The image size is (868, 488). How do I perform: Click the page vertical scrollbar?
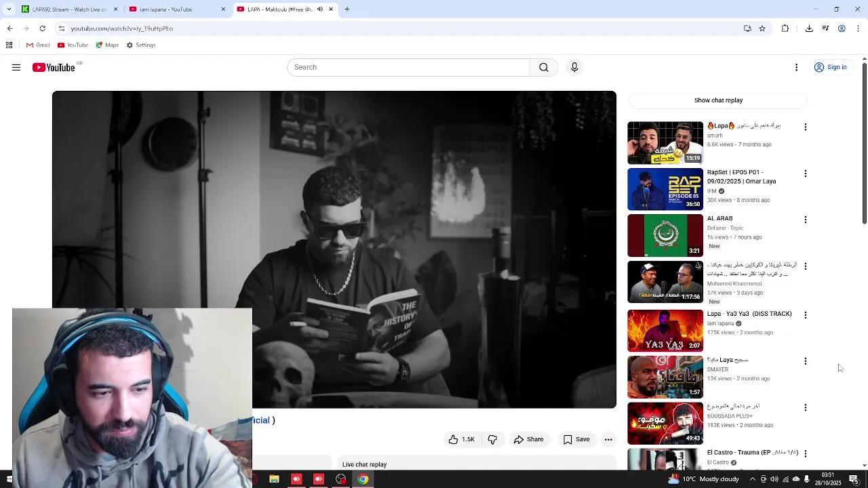coord(864,142)
